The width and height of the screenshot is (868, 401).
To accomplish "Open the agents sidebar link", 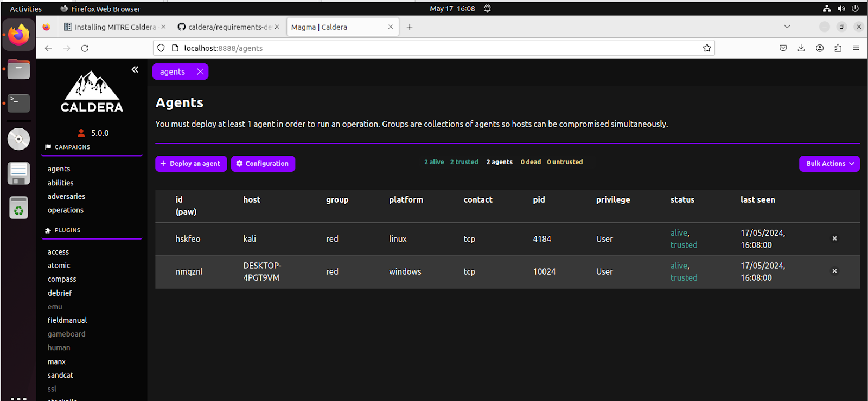I will pos(59,169).
